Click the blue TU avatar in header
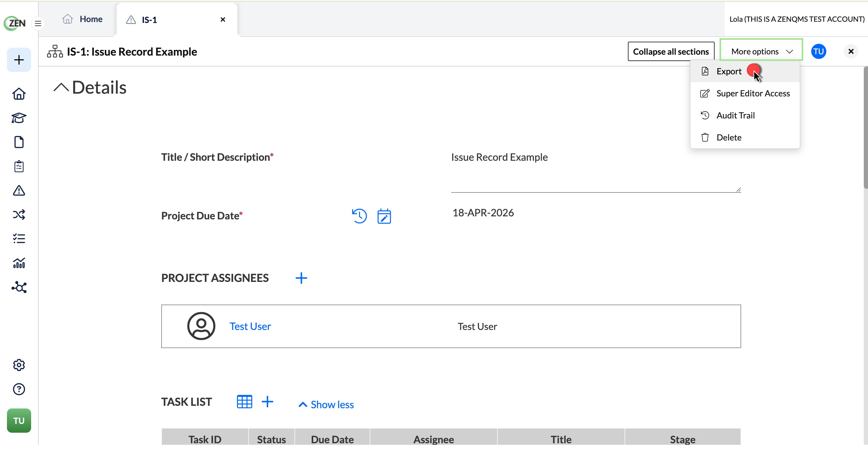 click(818, 52)
